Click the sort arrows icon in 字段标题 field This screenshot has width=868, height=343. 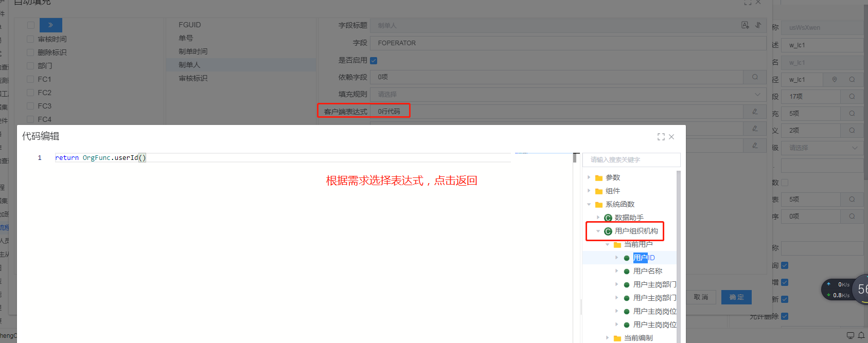[x=758, y=25]
